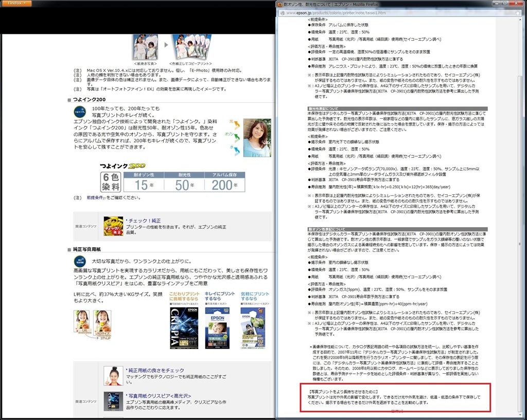Click the 耐光性表記について header in popup
This screenshot has height=420, width=527.
(397, 109)
